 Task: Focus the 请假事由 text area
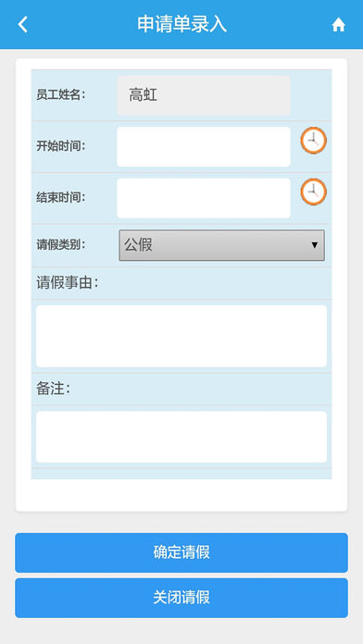[181, 336]
